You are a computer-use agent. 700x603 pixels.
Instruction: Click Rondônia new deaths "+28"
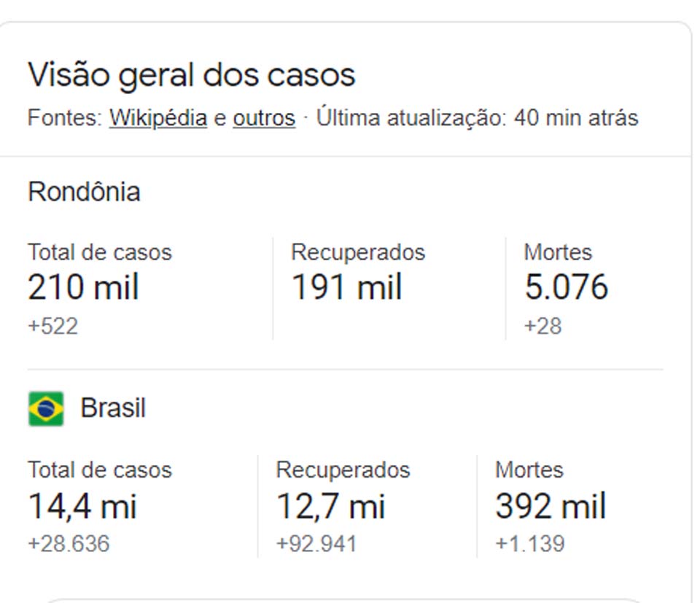pyautogui.click(x=542, y=325)
